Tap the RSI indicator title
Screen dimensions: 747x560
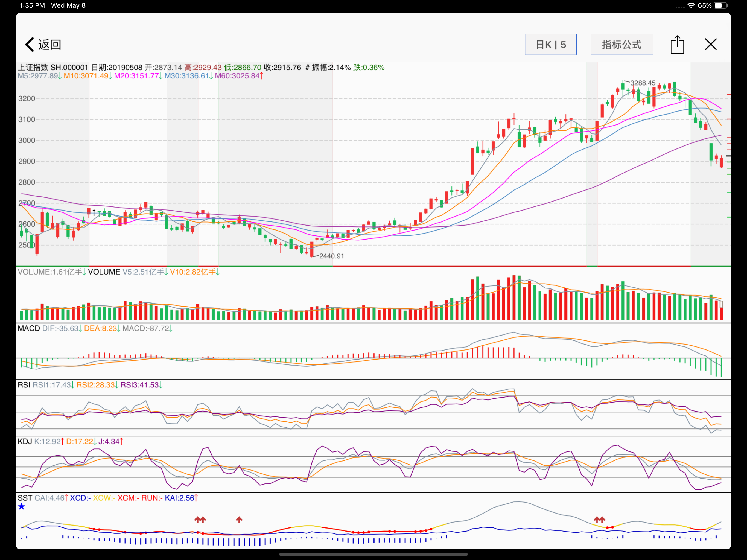coord(24,385)
